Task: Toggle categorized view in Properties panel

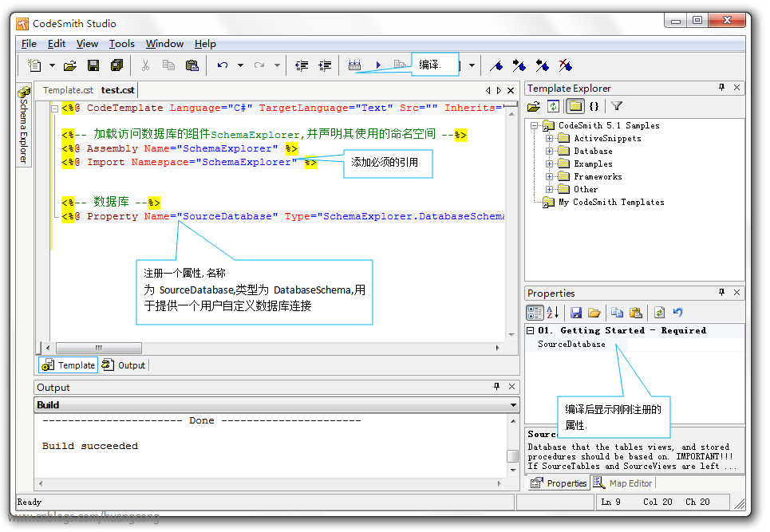Action: click(535, 313)
